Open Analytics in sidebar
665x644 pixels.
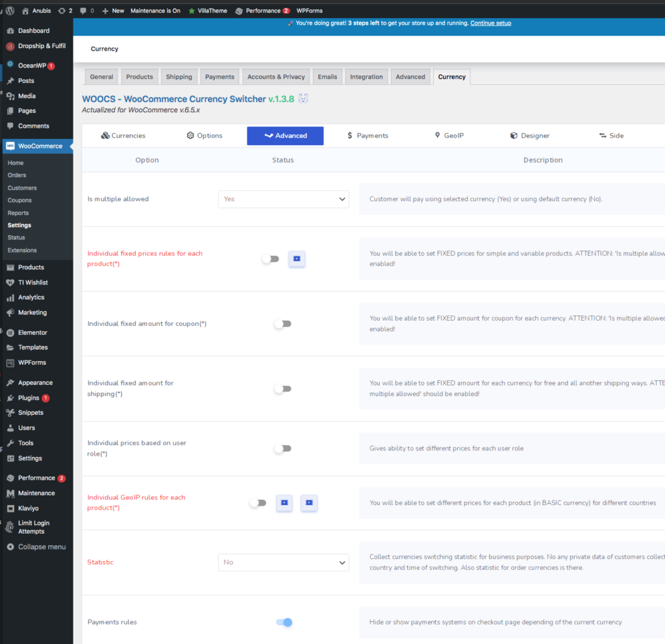pyautogui.click(x=31, y=297)
